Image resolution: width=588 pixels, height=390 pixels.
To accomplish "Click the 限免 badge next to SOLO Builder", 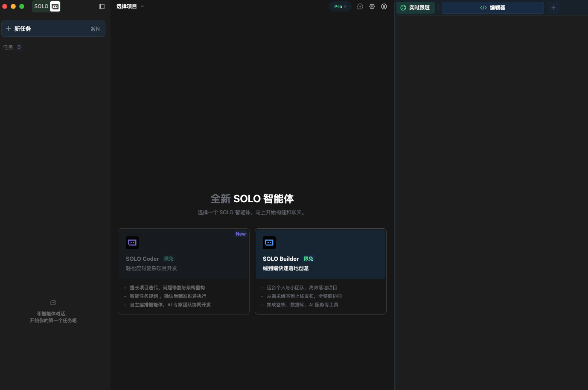I will click(309, 259).
